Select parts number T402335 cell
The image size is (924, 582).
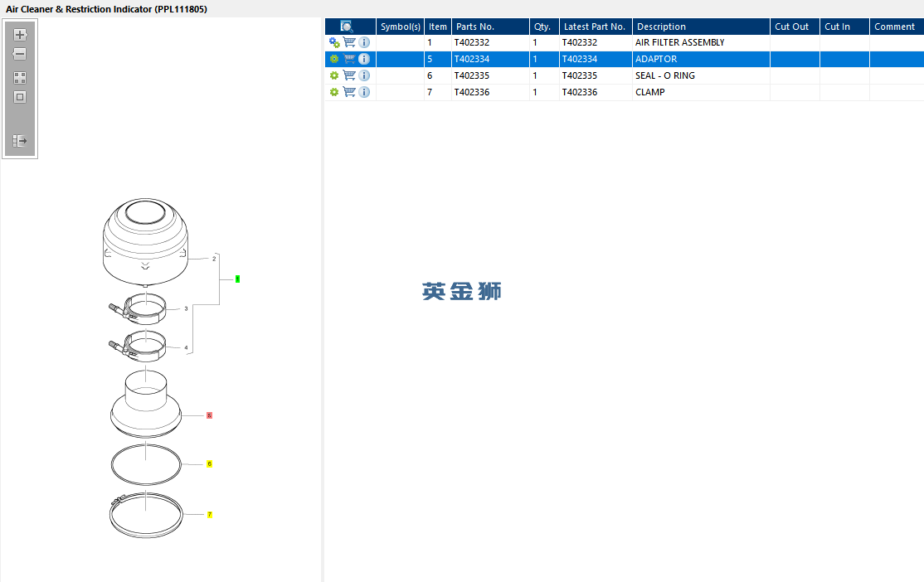point(490,75)
